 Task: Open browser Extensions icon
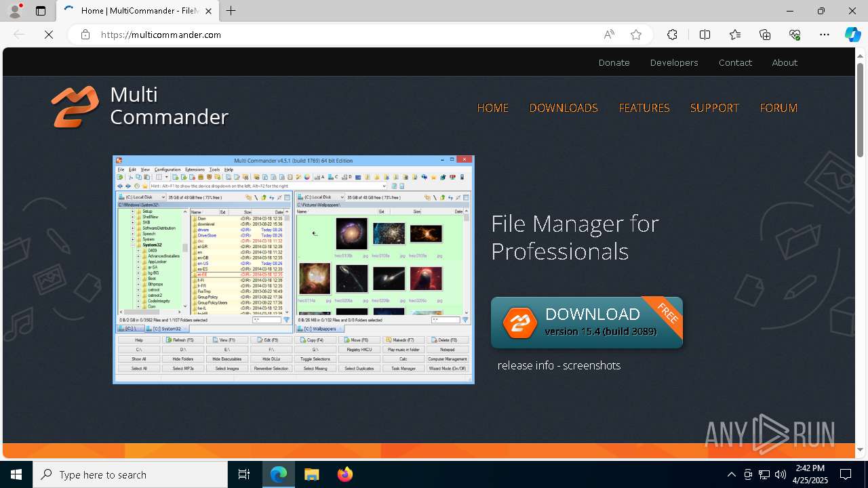[672, 35]
